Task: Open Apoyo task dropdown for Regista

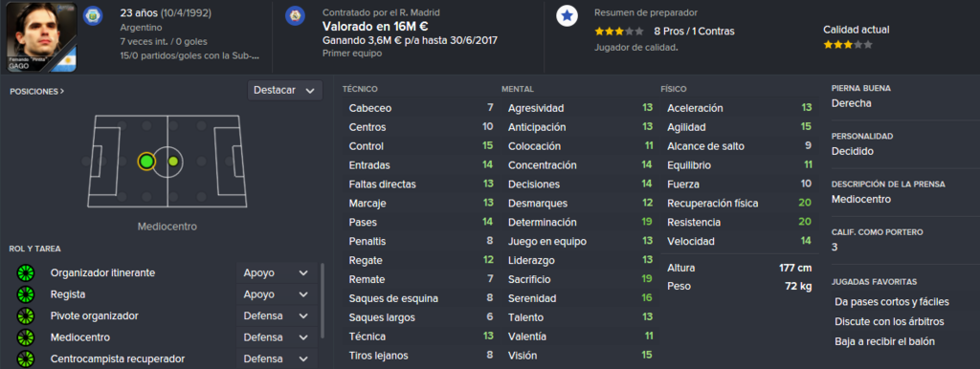Action: 277,294
